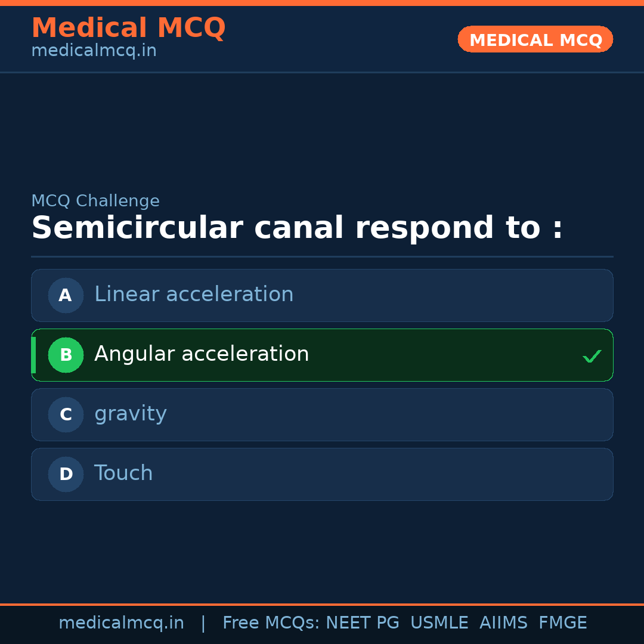The width and height of the screenshot is (644, 644).
Task: Click the 'MCQ Challenge' label above the question
Action: click(x=95, y=202)
